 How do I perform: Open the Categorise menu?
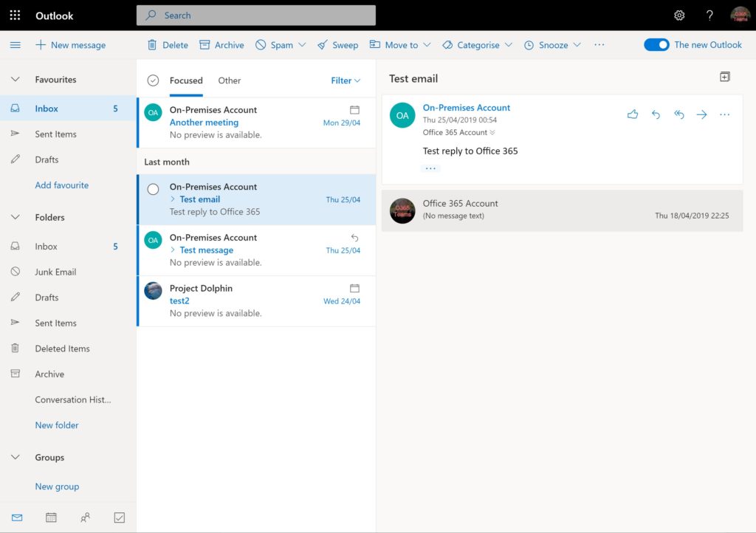[478, 45]
